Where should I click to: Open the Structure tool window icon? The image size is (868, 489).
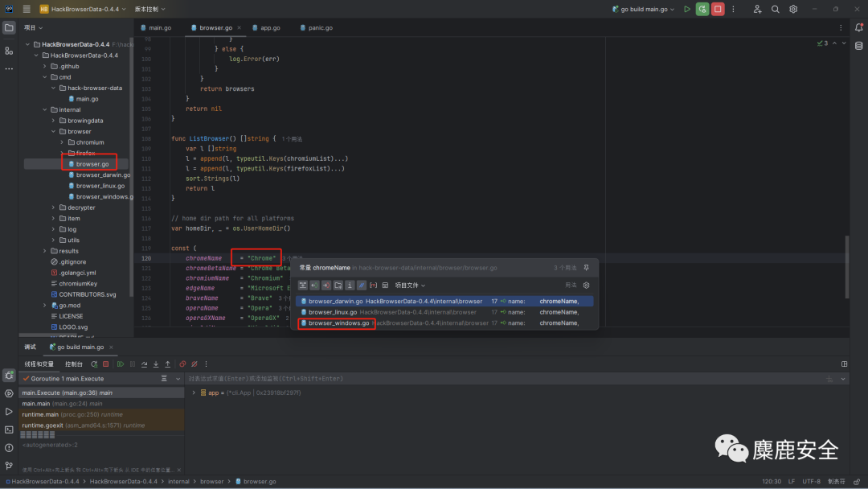(9, 51)
